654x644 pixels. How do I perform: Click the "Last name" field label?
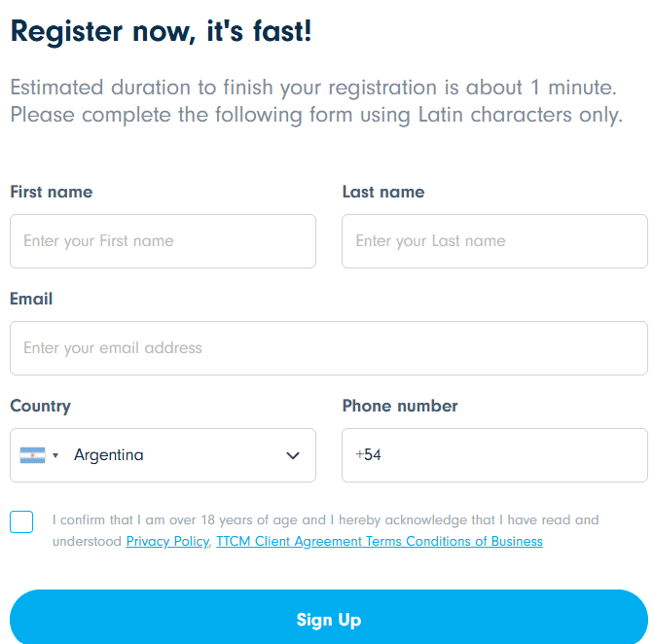tap(383, 192)
